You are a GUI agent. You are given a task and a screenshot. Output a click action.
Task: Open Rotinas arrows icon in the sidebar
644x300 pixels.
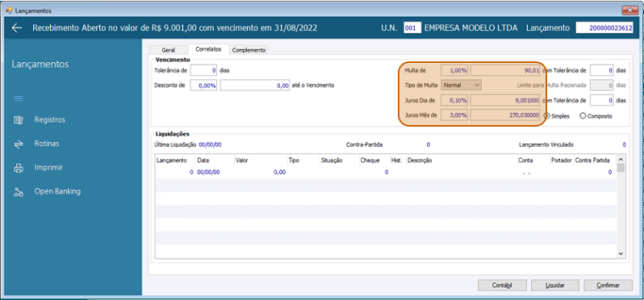coord(19,144)
